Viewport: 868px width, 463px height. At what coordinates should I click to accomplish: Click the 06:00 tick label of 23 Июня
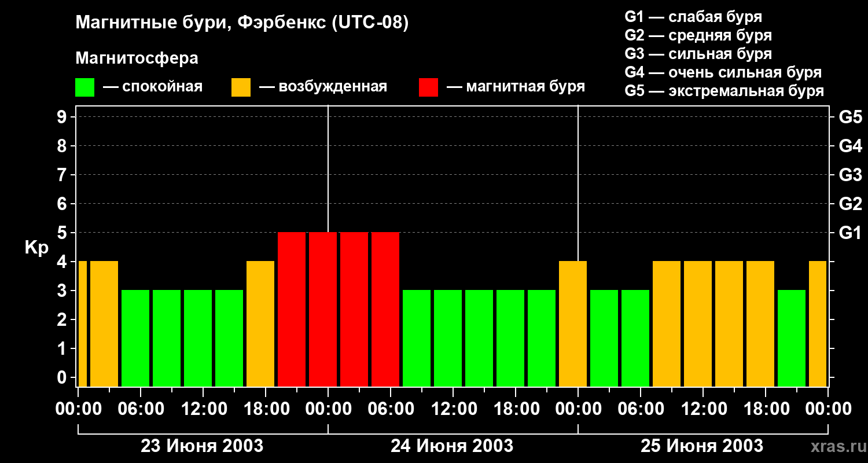(141, 409)
